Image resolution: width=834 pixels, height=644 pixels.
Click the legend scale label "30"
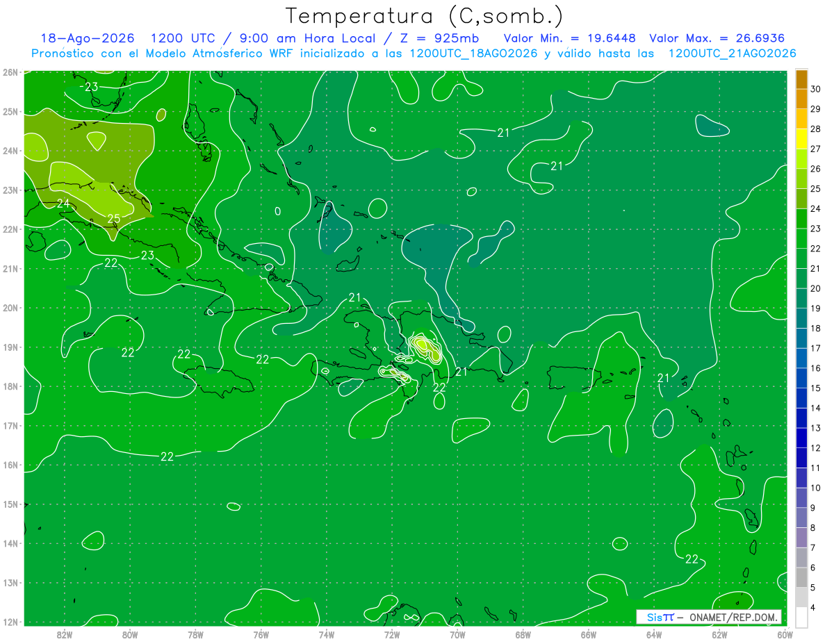pyautogui.click(x=816, y=89)
